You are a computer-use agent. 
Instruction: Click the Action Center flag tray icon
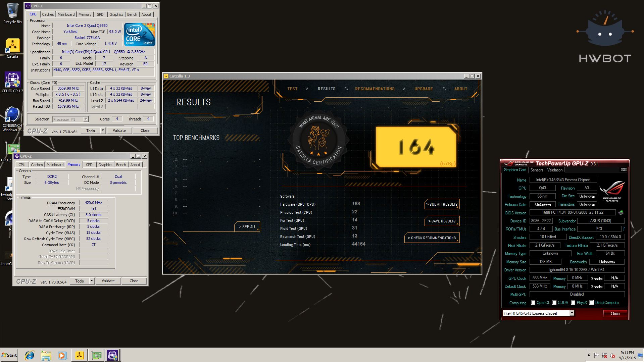[x=596, y=355]
